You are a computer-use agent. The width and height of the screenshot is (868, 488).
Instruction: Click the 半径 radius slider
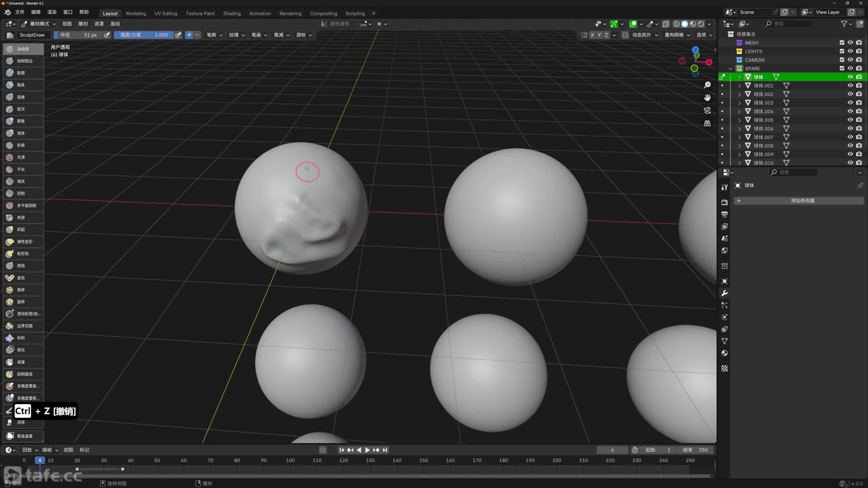point(78,35)
